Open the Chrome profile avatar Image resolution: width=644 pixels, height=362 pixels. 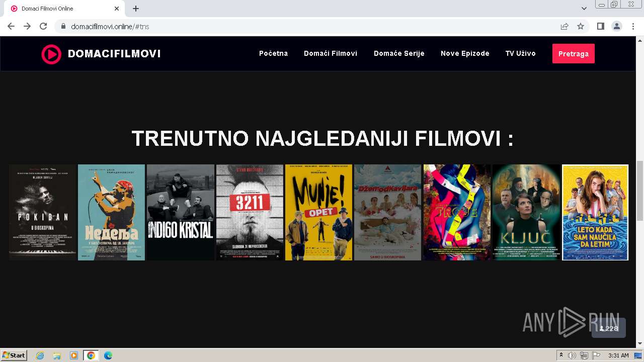617,26
